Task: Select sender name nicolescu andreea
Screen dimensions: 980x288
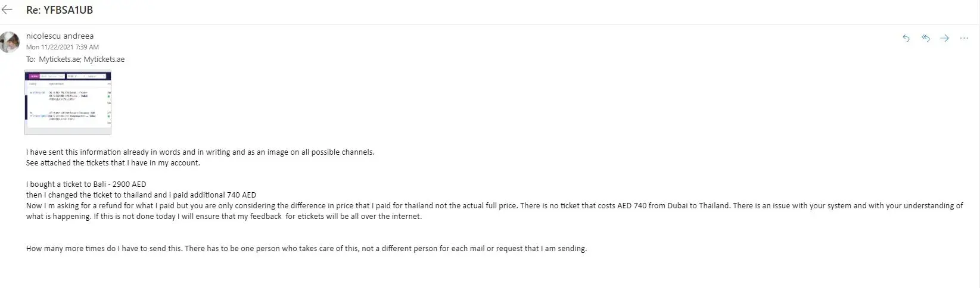Action: (x=60, y=36)
